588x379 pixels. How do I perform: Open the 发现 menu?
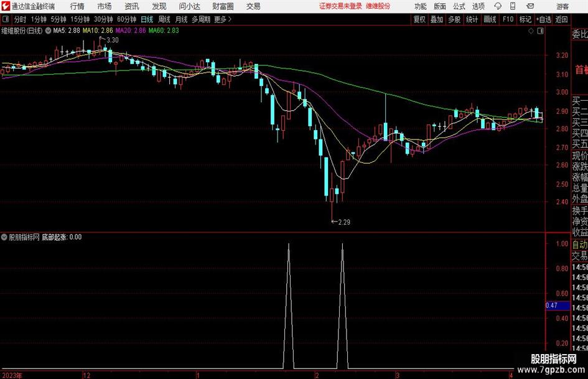coord(159,6)
